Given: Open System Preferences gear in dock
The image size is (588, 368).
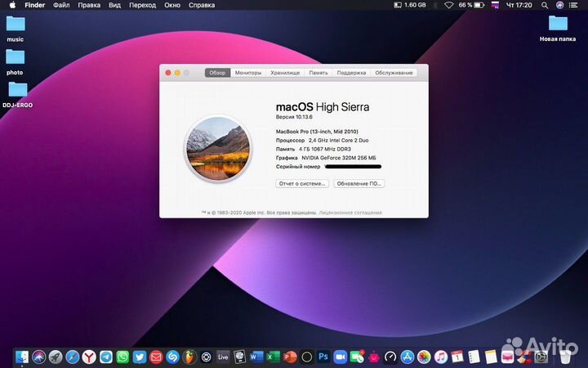Looking at the screenshot, I should tap(541, 357).
